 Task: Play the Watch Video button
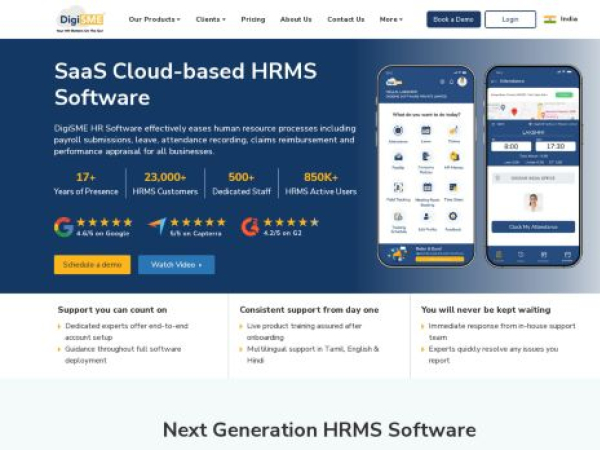[176, 264]
